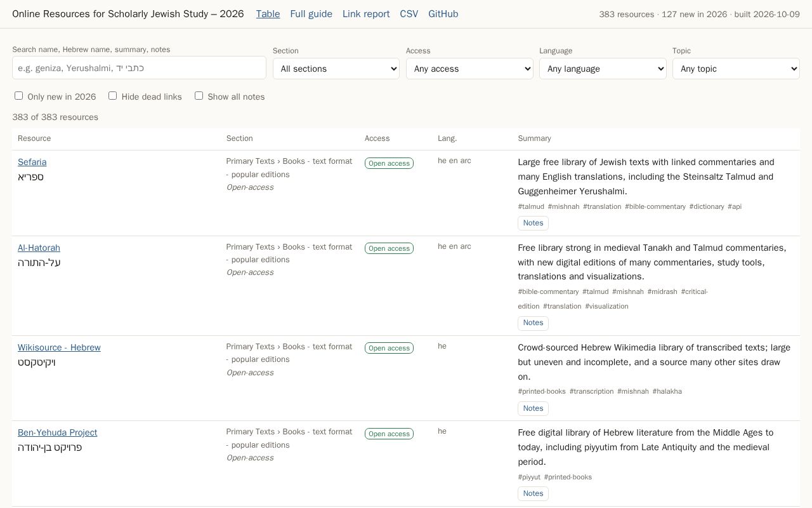Click the Section column header

240,138
